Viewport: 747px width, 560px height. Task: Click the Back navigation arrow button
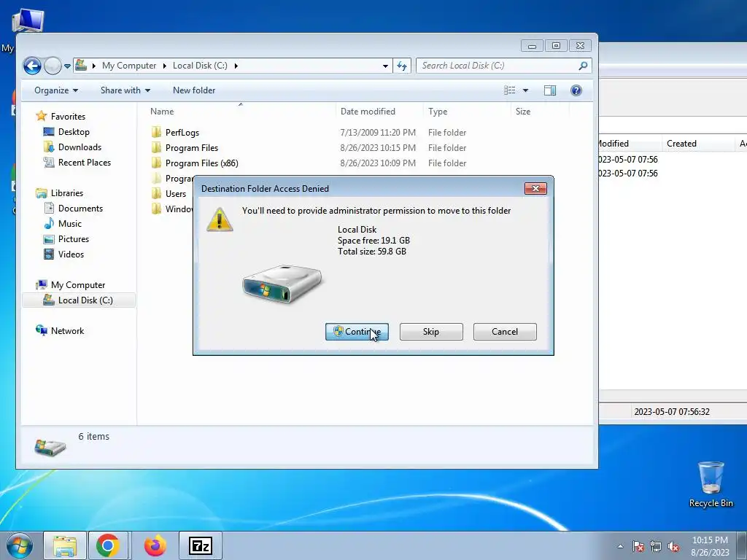click(x=32, y=66)
